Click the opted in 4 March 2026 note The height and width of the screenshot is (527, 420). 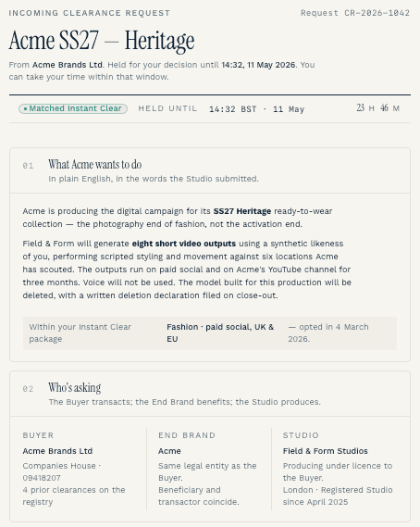tap(328, 333)
